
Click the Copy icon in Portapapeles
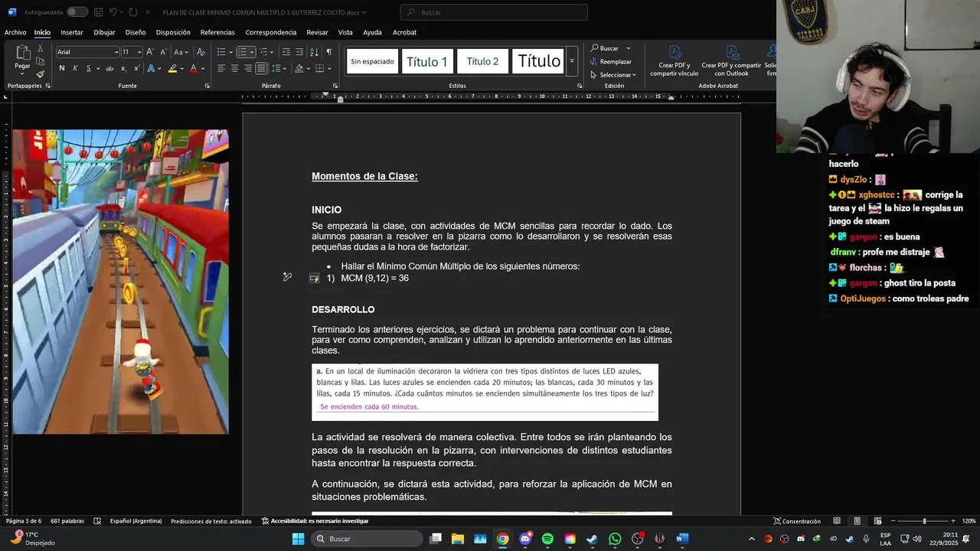(x=40, y=61)
